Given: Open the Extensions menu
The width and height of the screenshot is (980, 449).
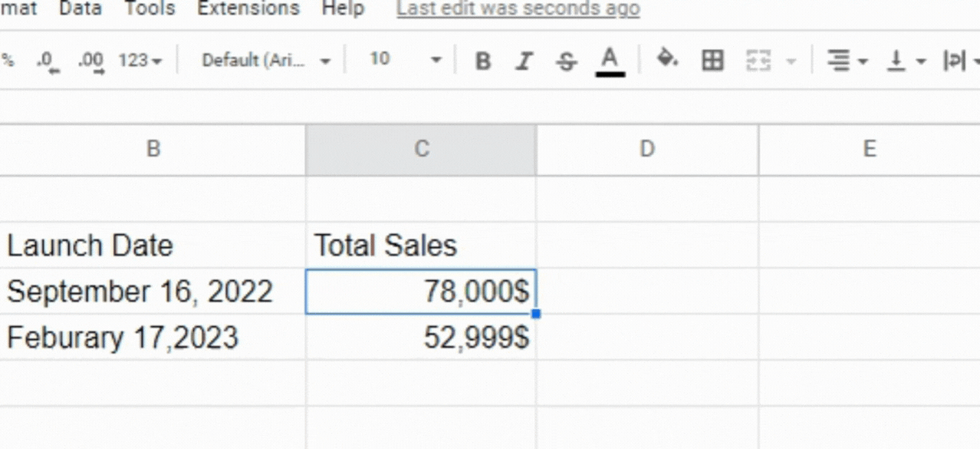Looking at the screenshot, I should pos(248,9).
